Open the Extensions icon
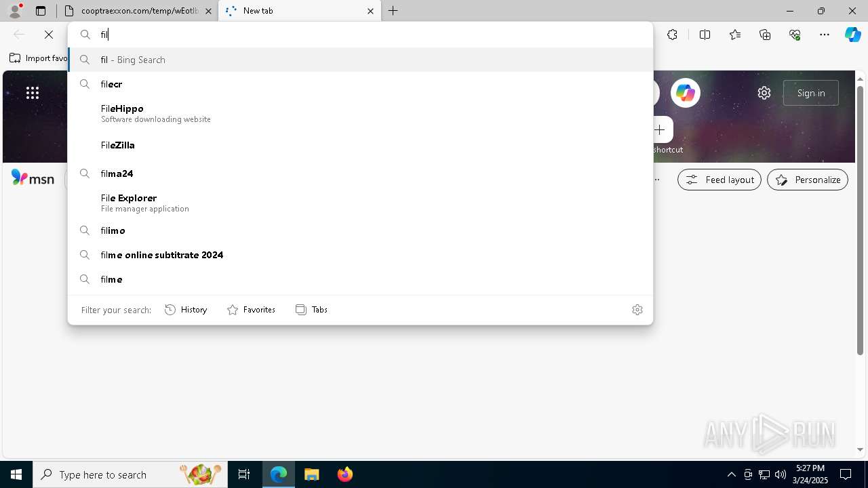The image size is (868, 488). pyautogui.click(x=672, y=35)
